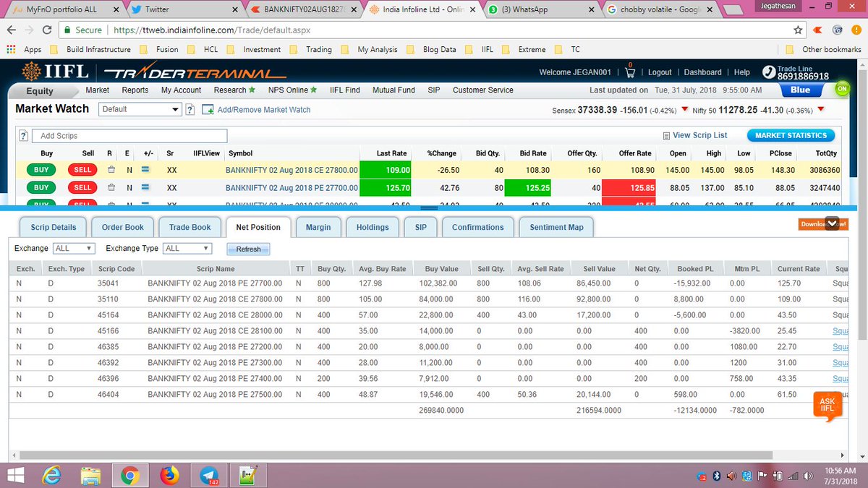Reload the page with browser refresh icon
The width and height of the screenshot is (868, 488).
pos(46,30)
